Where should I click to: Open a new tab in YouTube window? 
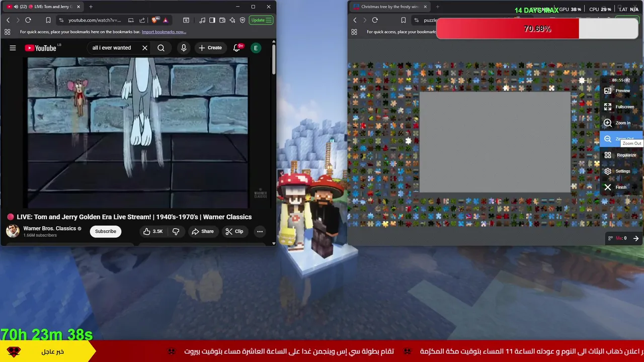[91, 7]
